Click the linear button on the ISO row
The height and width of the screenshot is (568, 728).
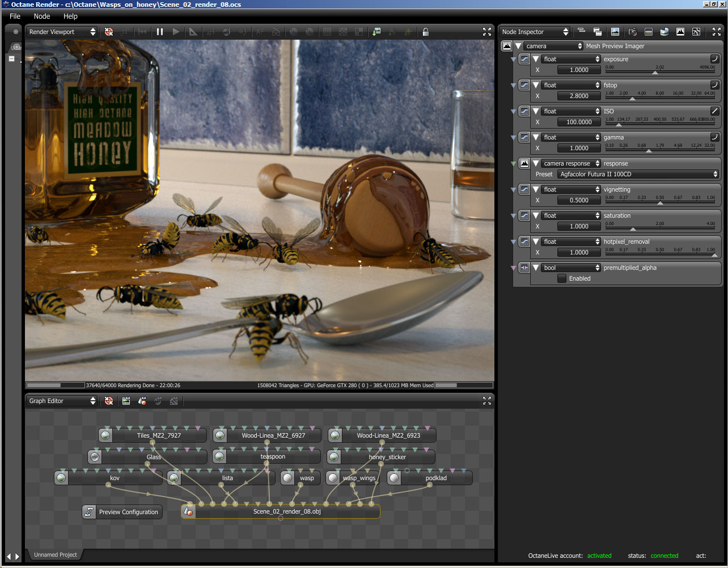715,111
